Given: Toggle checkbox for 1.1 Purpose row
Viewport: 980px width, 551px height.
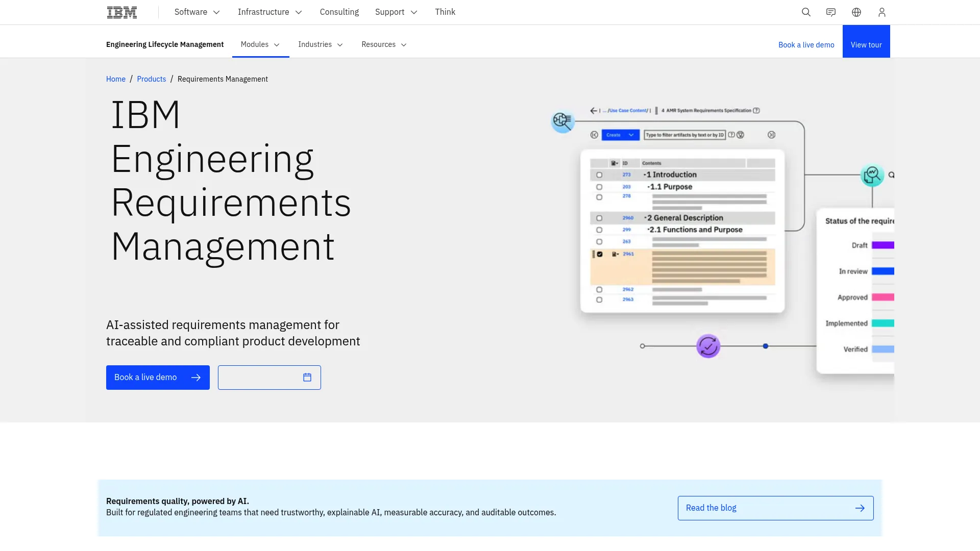Looking at the screenshot, I should pyautogui.click(x=599, y=187).
